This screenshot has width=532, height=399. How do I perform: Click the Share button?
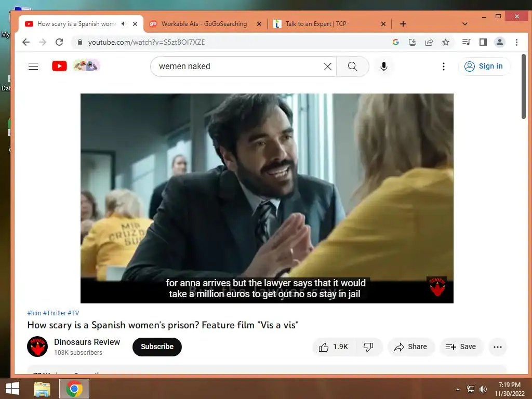(410, 347)
